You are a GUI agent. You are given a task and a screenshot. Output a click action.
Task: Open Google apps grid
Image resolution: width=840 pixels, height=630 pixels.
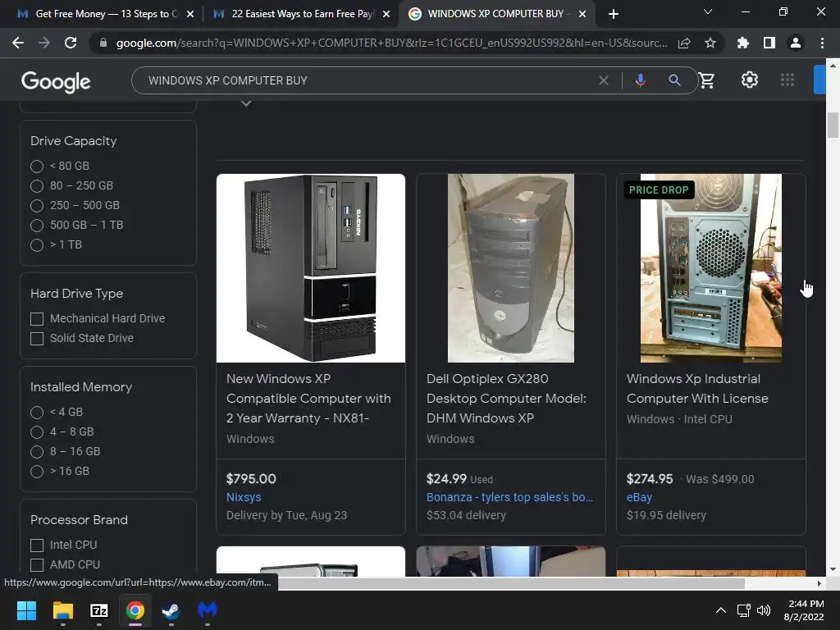[787, 80]
